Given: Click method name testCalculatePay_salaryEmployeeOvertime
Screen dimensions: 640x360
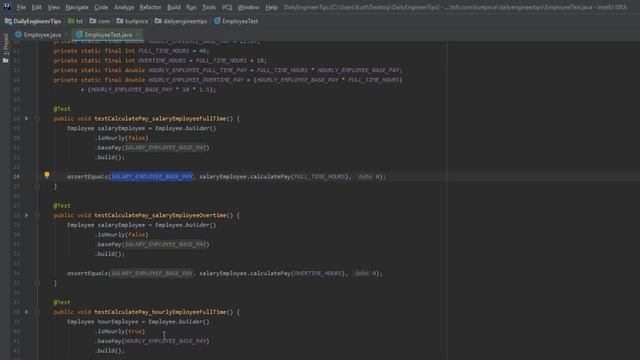Looking at the screenshot, I should (x=160, y=215).
